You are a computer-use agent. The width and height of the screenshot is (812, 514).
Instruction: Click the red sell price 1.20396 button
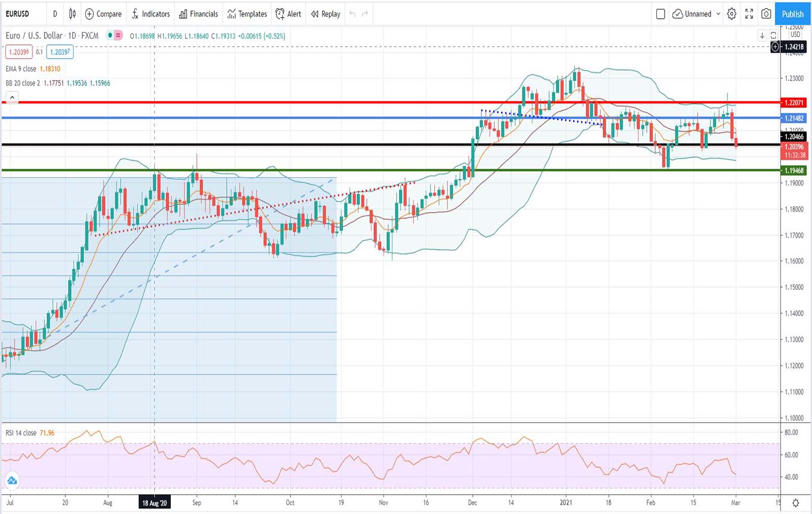pos(19,52)
